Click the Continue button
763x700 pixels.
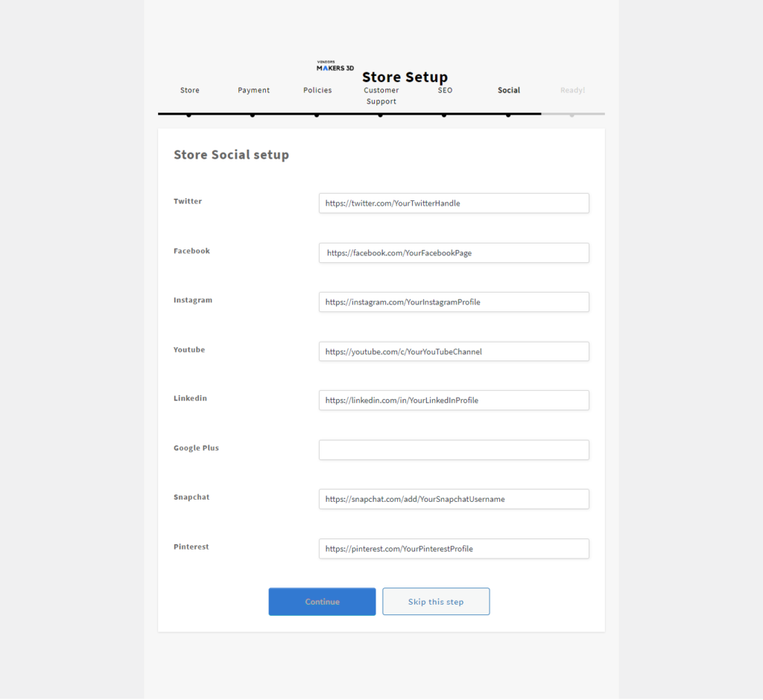click(322, 602)
